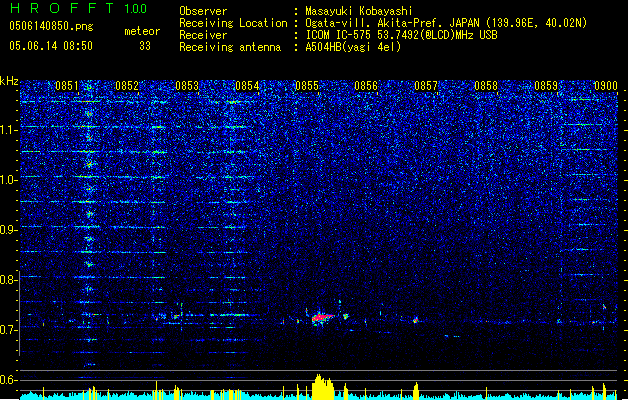This screenshot has width=629, height=400.
Task: Click the 1.0 kHz frequency axis label
Action: [x=9, y=180]
